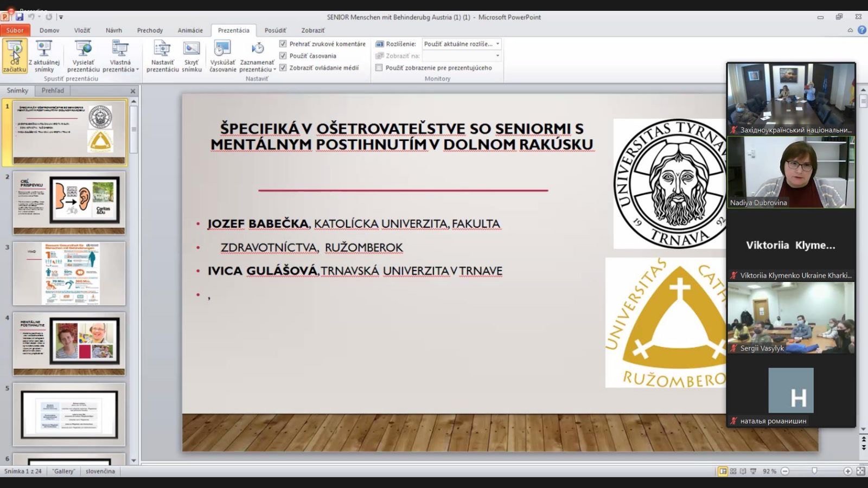Switch to the Návrh ribbon tab

(x=114, y=30)
